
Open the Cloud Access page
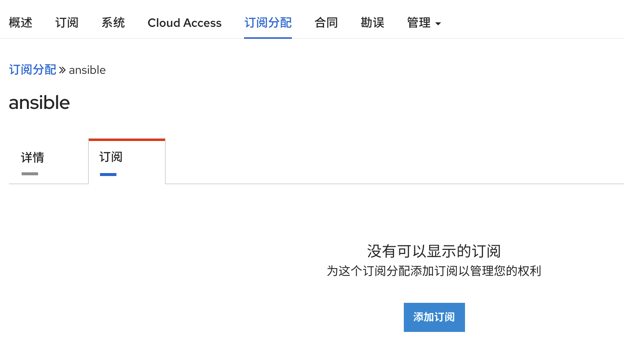[x=184, y=23]
